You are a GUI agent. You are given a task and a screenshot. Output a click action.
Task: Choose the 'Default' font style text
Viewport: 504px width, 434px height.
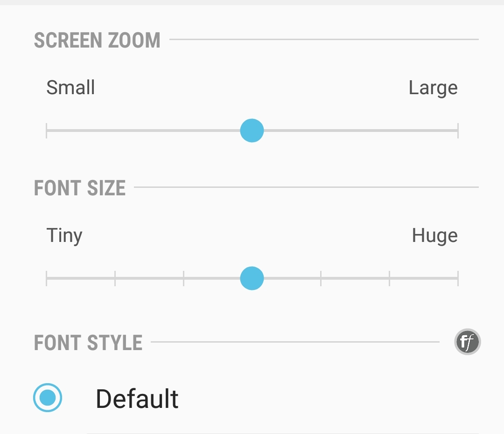pyautogui.click(x=137, y=399)
